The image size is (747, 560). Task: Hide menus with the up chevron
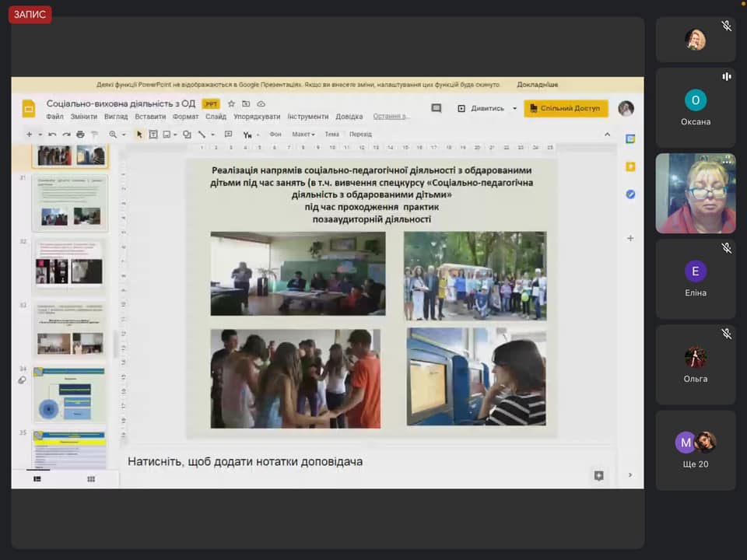pos(608,135)
